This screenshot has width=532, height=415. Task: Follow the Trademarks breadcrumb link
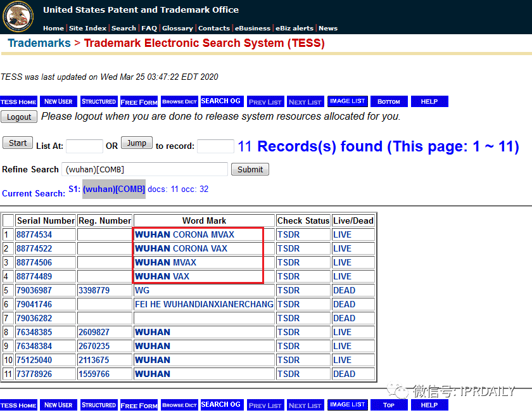point(39,43)
